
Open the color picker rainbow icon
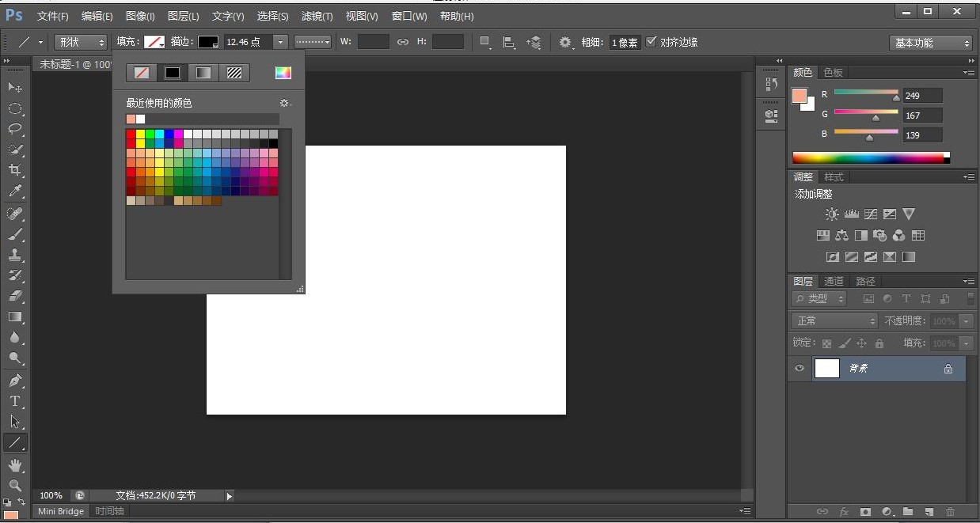pos(283,73)
